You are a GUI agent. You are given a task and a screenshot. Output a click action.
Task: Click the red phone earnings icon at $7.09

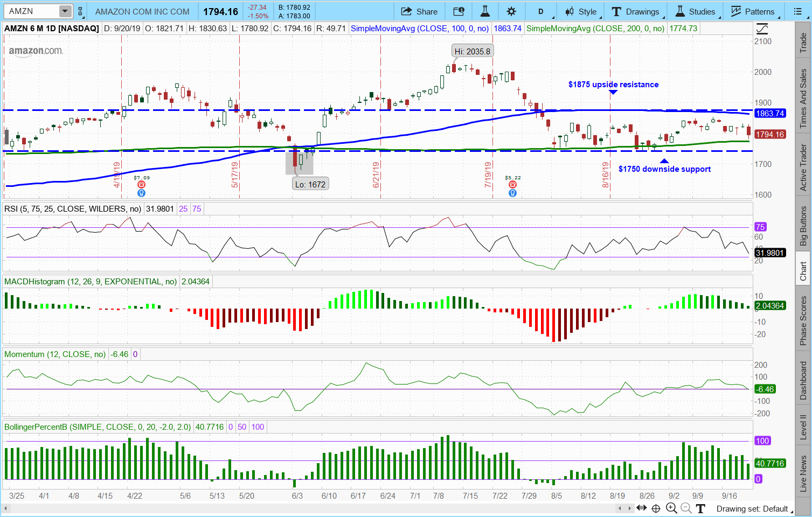point(141,185)
